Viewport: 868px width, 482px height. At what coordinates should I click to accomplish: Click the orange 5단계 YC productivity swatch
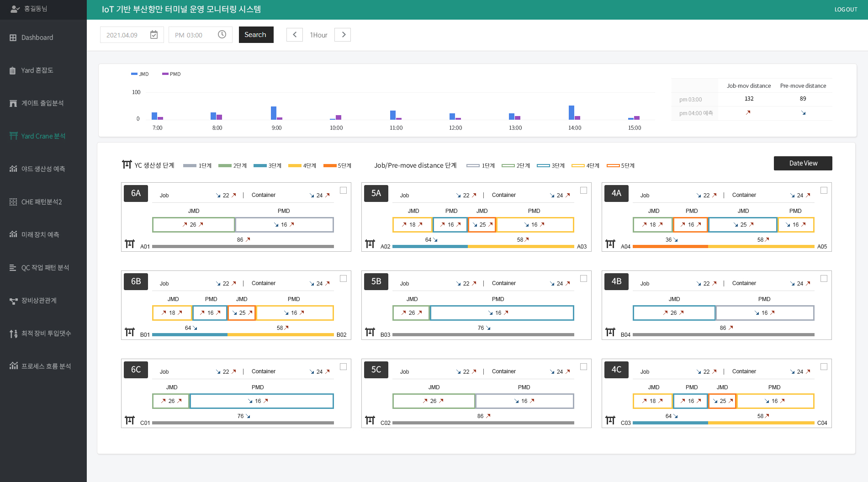click(x=330, y=165)
